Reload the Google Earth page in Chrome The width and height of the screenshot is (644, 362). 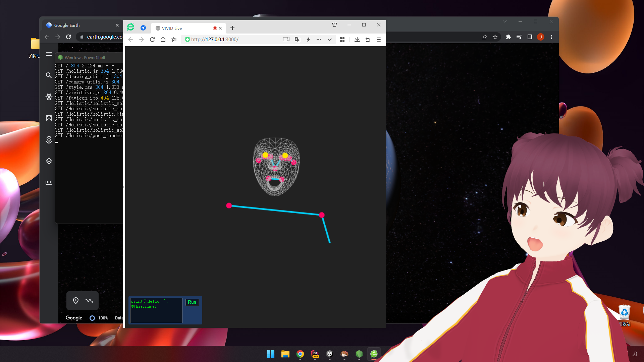[x=68, y=37]
